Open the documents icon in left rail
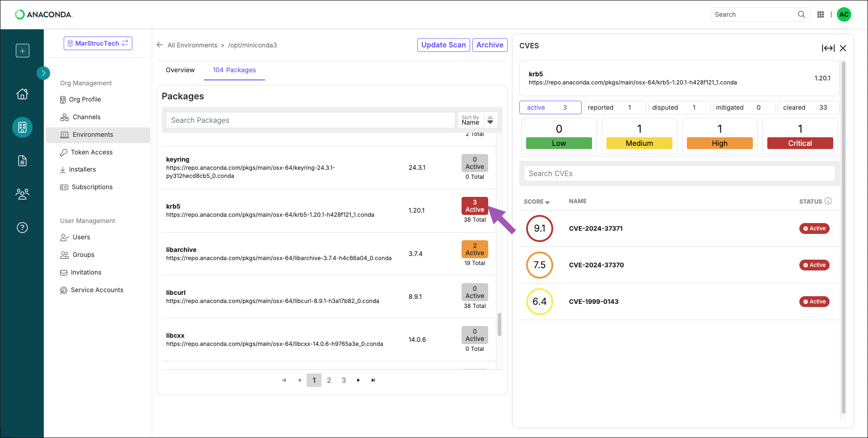 coord(22,160)
